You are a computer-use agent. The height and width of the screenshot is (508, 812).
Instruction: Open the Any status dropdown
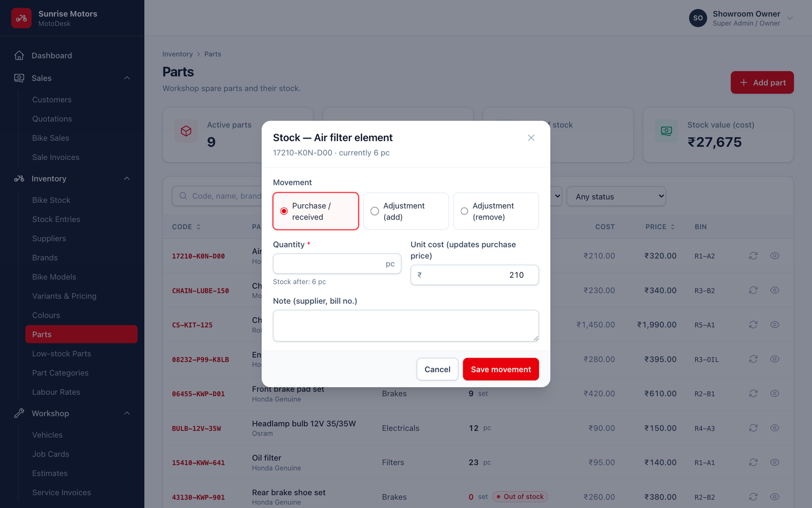coord(616,196)
